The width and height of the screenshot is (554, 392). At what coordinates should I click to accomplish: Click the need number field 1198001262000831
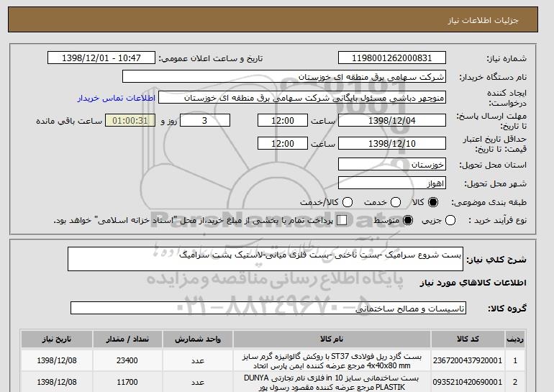(x=392, y=58)
